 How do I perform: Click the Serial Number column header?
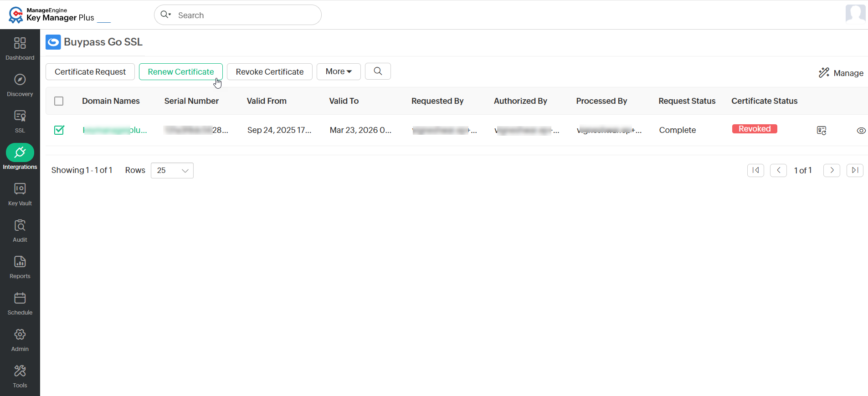tap(191, 101)
